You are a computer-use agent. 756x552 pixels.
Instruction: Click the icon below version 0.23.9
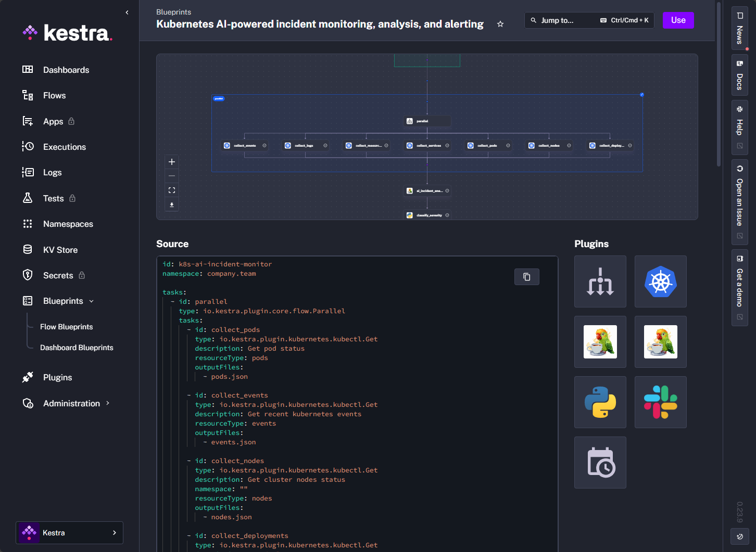tap(740, 536)
